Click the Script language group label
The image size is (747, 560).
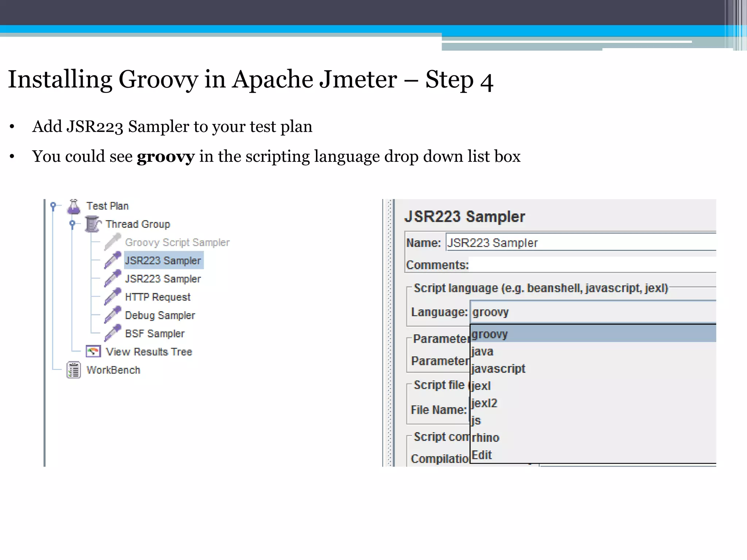[541, 288]
